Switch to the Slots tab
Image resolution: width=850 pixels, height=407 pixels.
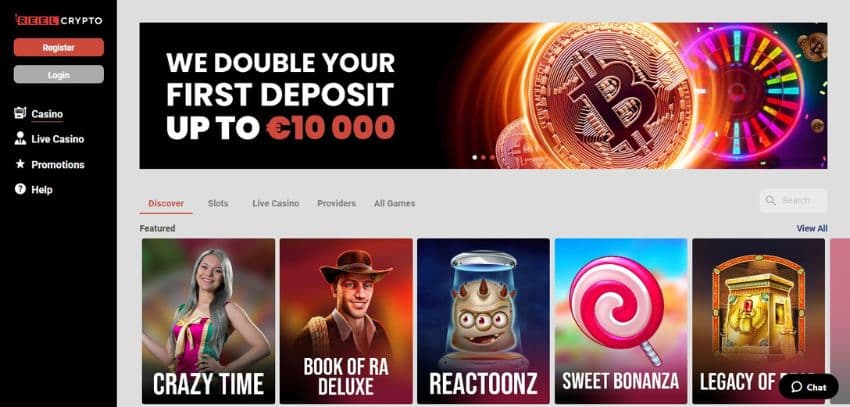(x=218, y=204)
